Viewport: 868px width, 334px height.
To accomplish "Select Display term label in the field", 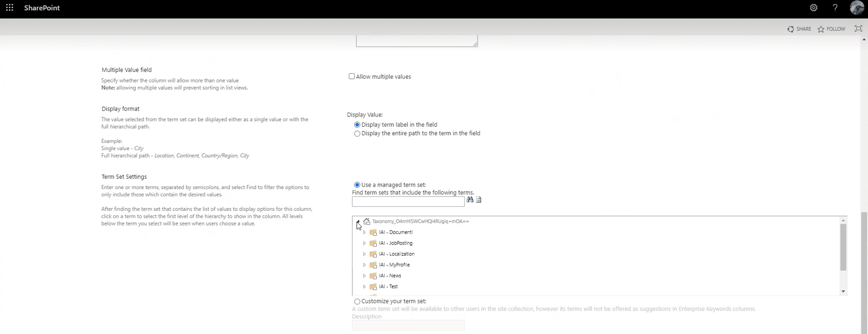I will (x=357, y=125).
